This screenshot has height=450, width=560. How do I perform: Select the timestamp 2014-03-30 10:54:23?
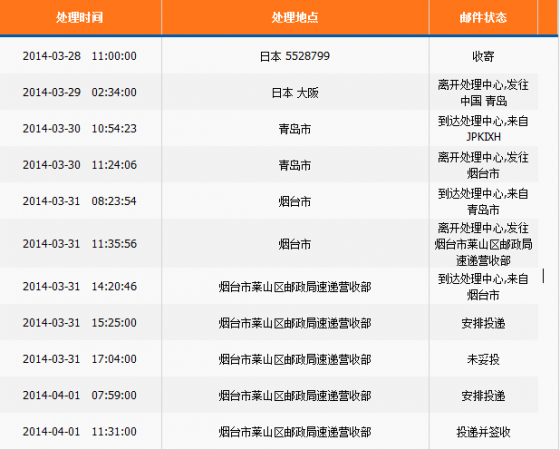80,129
